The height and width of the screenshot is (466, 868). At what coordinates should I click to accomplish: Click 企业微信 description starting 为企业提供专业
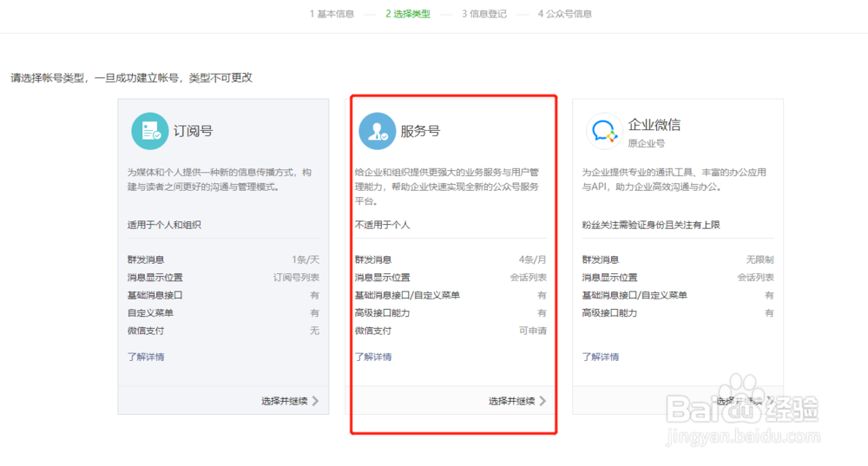[x=674, y=180]
